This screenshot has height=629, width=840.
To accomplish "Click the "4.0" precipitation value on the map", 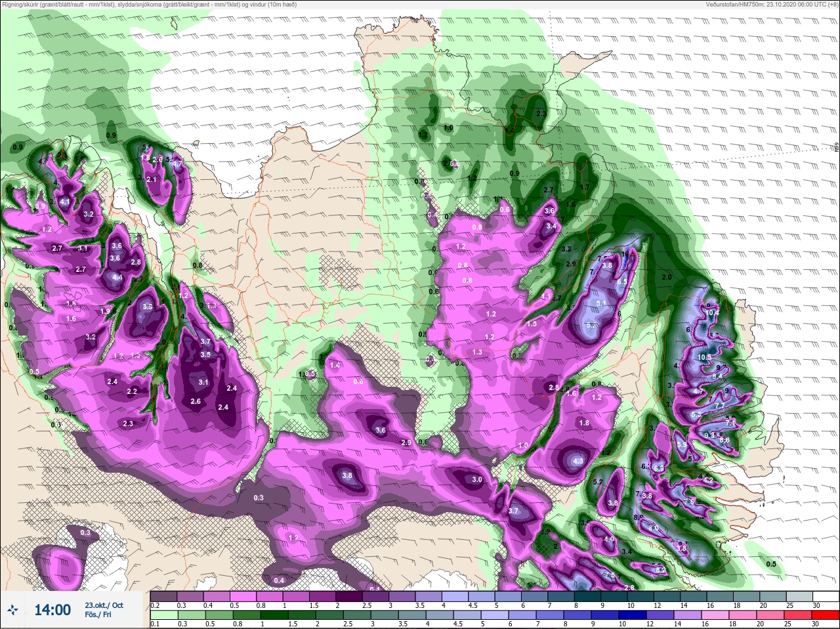I will [609, 540].
